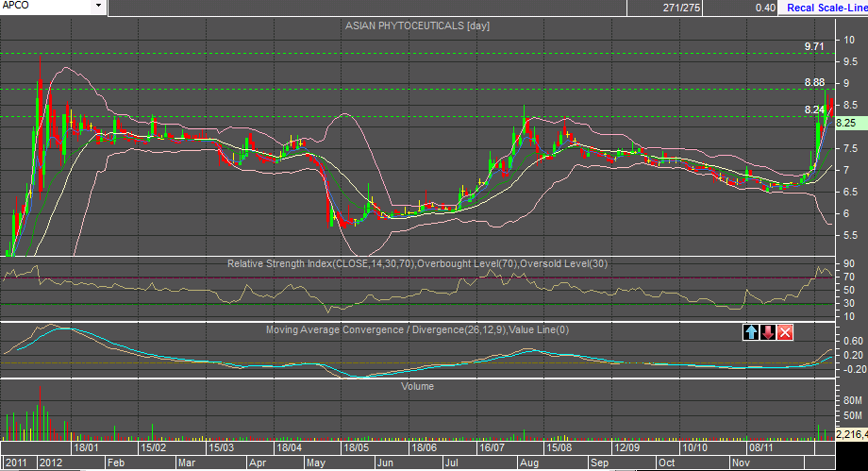
Task: Click the 7.5 price axis label
Action: click(x=850, y=148)
